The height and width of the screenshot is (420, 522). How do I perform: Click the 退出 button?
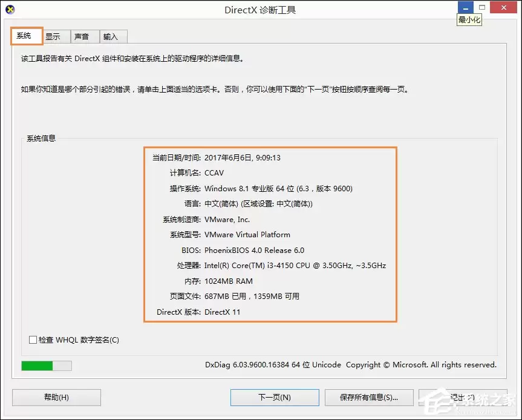click(x=463, y=398)
